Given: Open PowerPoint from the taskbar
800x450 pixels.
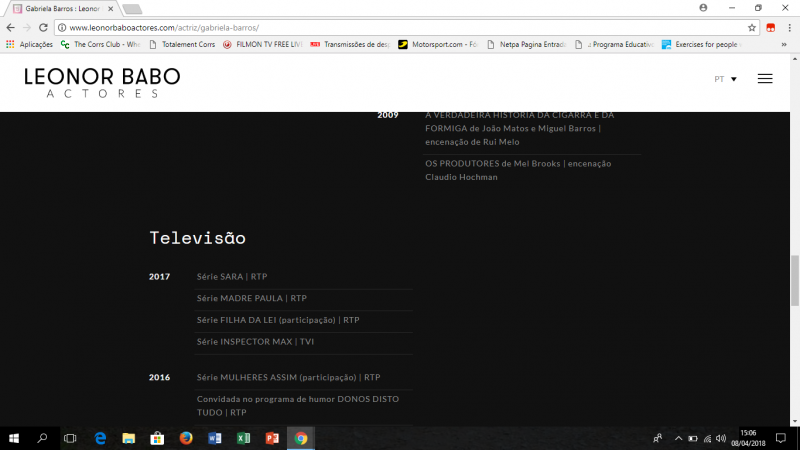Looking at the screenshot, I should 272,438.
